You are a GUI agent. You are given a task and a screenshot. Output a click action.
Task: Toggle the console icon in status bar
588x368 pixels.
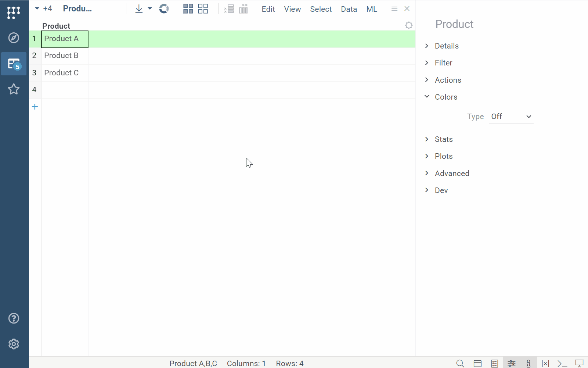click(562, 364)
